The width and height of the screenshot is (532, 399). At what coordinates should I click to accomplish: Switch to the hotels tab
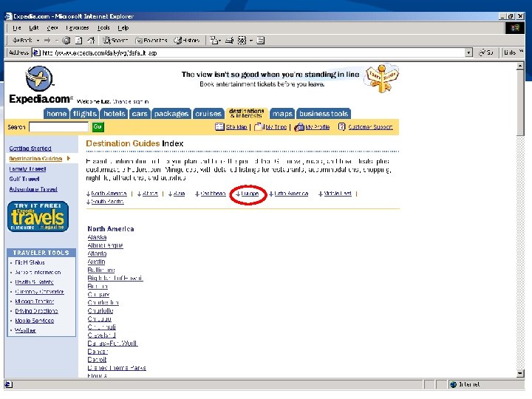point(115,114)
